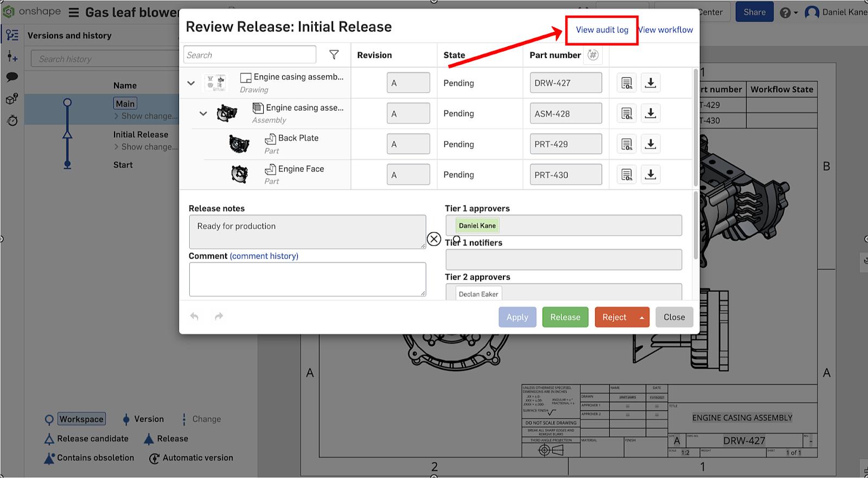Screen dimensions: 868x478
Task: Expand Show changes under Initial Release
Action: 145,147
